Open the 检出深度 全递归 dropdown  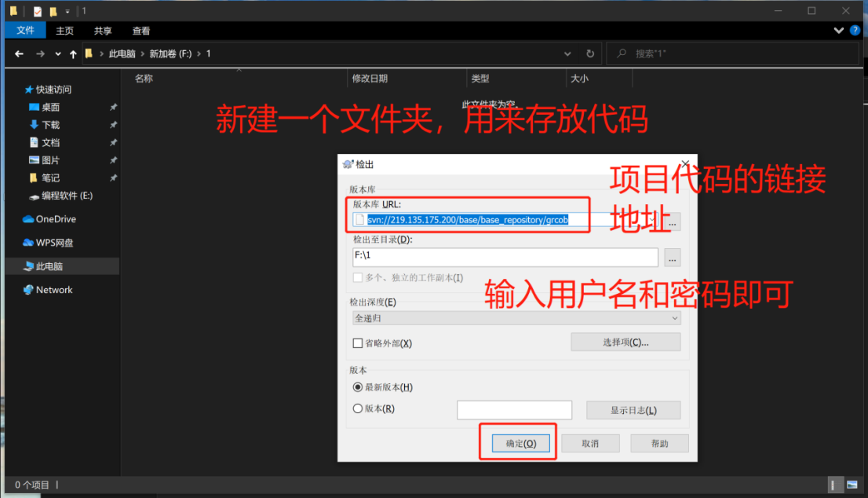coord(516,318)
